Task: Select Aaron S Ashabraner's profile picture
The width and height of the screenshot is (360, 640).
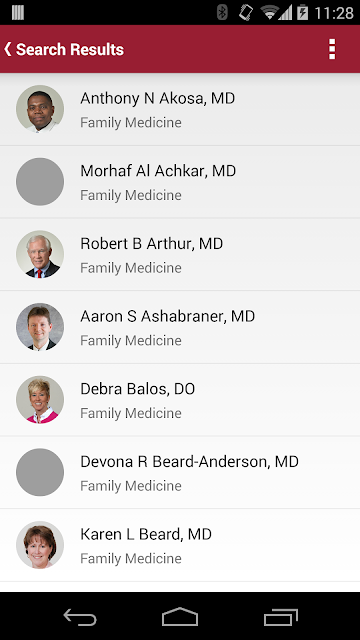Action: pos(40,327)
